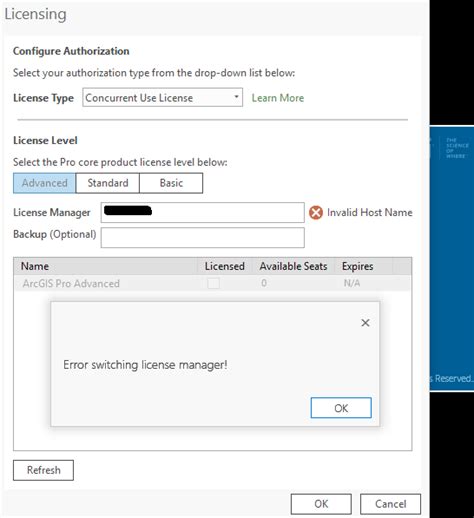The width and height of the screenshot is (474, 518).
Task: Select the Advanced license level
Action: [45, 183]
